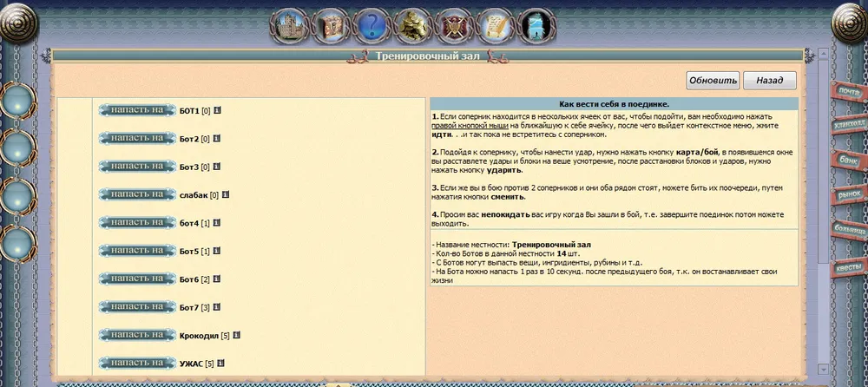Click the third blue orb on left sidebar
The width and height of the screenshot is (868, 387).
[17, 197]
